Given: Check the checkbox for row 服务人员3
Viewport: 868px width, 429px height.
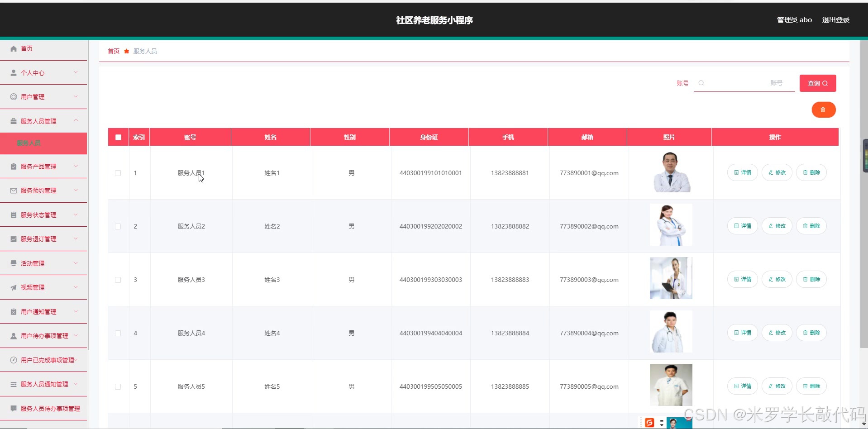Looking at the screenshot, I should (x=118, y=280).
